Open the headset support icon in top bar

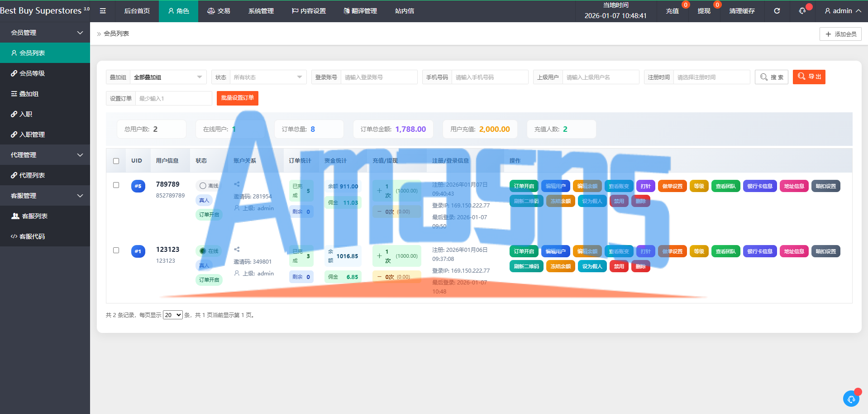[802, 11]
